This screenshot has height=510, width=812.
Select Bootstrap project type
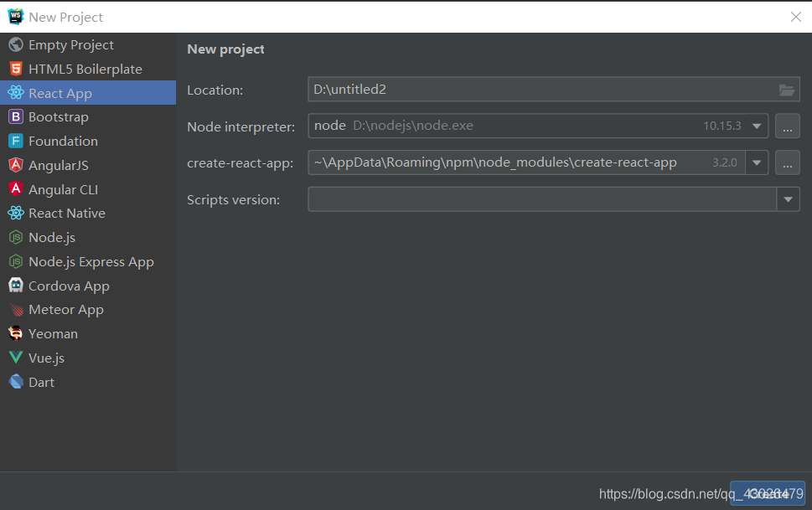click(88, 117)
